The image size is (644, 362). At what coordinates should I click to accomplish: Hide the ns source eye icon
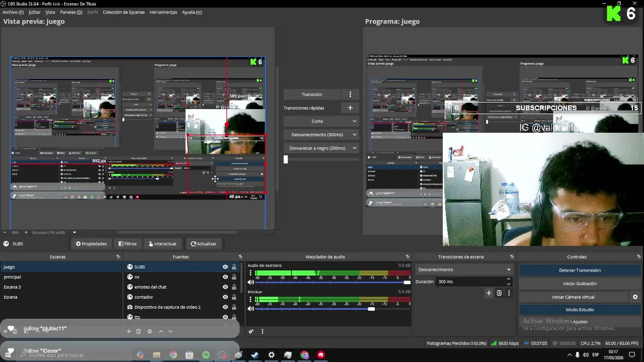tap(225, 277)
